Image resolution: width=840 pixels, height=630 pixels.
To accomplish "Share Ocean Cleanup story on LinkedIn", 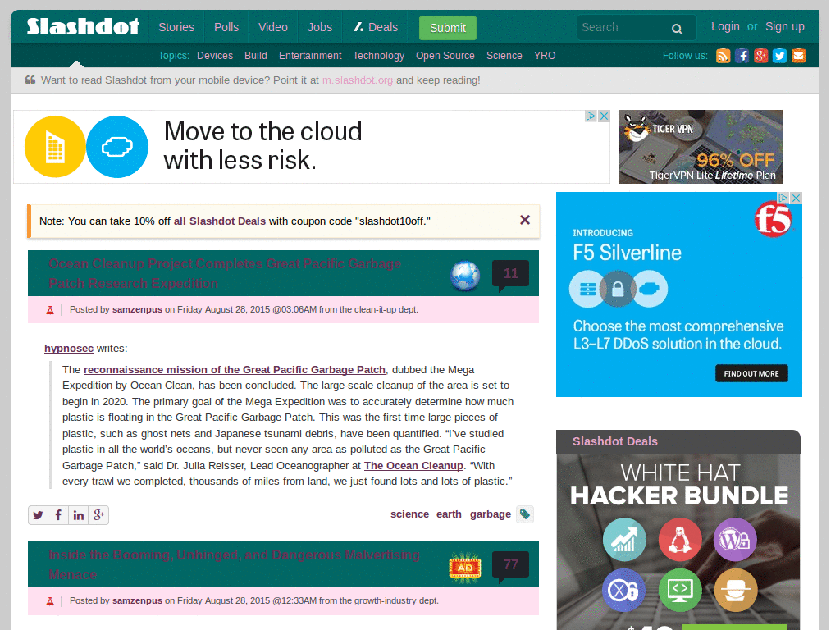I will [78, 515].
